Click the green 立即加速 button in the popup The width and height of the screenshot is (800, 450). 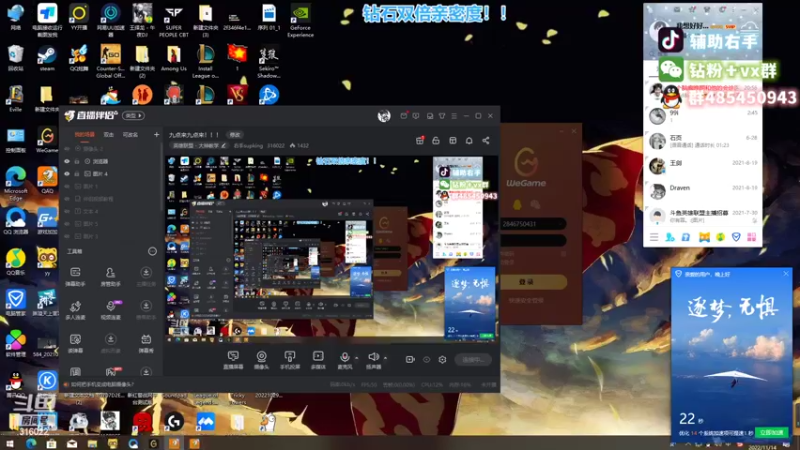tap(771, 432)
